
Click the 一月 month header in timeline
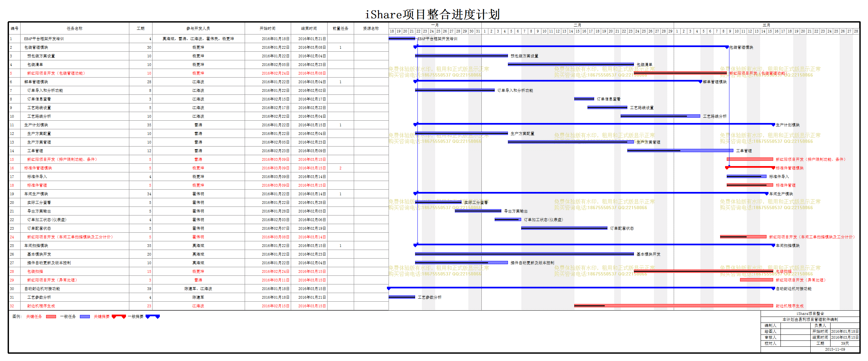tap(435, 25)
